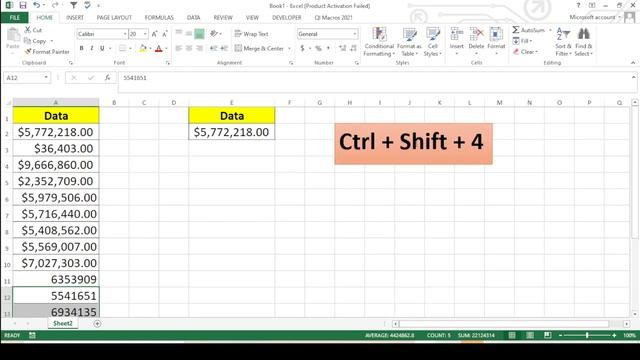
Task: Apply Percent Style format
Action: [318, 48]
